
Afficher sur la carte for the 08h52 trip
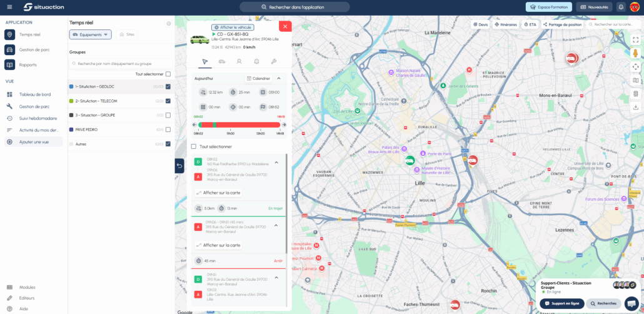coord(218,193)
